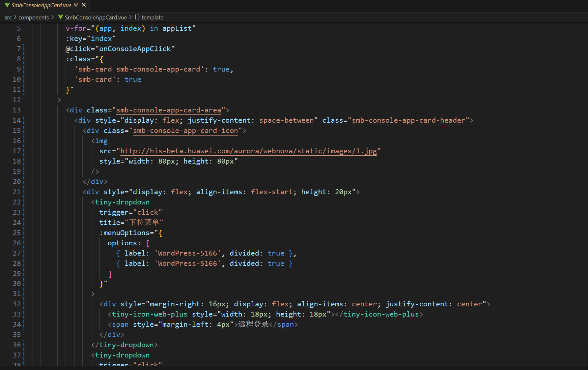Select SmbConsoleAppCard.vue in the breadcrumb path

[x=96, y=17]
